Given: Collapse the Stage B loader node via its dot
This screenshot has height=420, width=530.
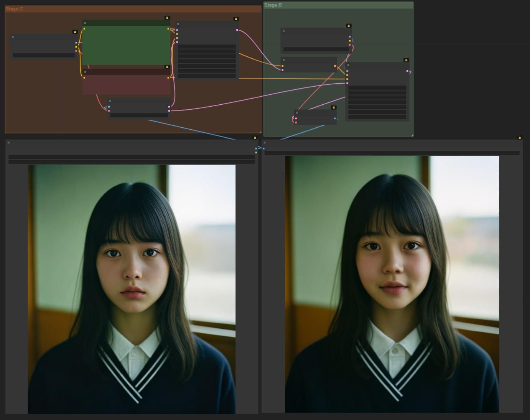Looking at the screenshot, I should tap(284, 31).
